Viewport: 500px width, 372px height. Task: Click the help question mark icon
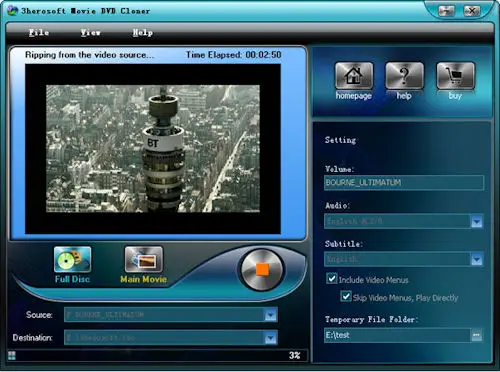(404, 75)
